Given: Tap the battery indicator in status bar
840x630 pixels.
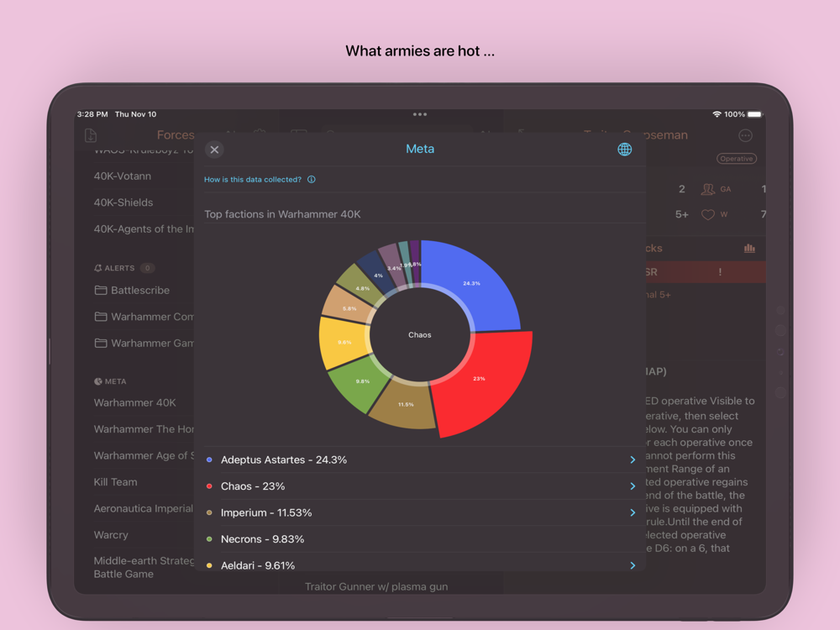Looking at the screenshot, I should click(x=755, y=114).
